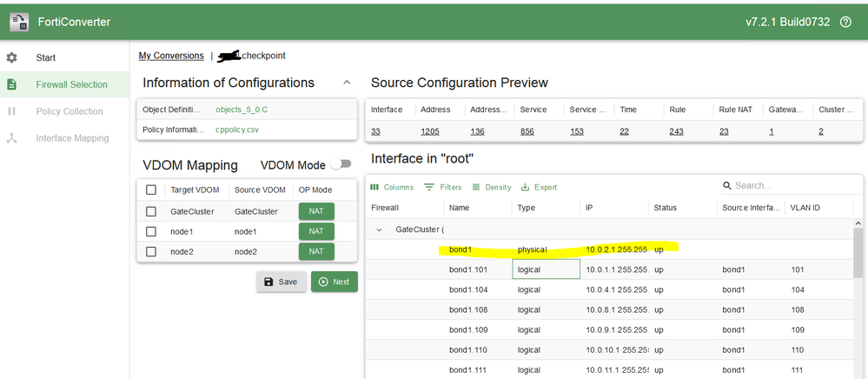Click the Firewall Selection document icon
Screen dimensions: 868x379
pyautogui.click(x=11, y=84)
